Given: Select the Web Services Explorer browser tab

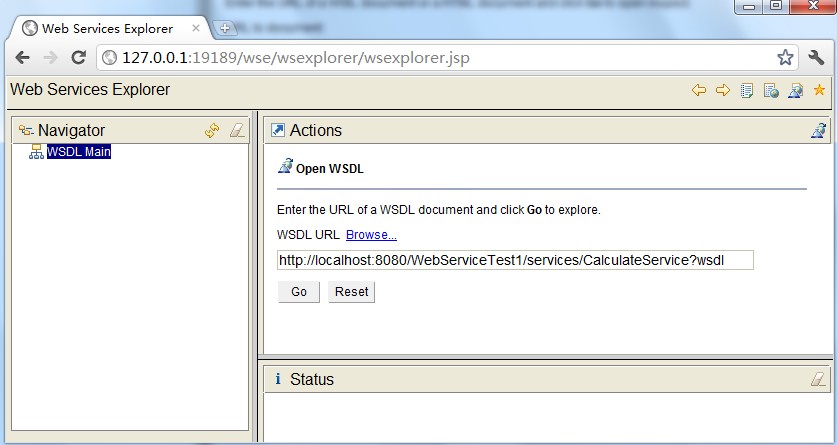Looking at the screenshot, I should click(107, 28).
